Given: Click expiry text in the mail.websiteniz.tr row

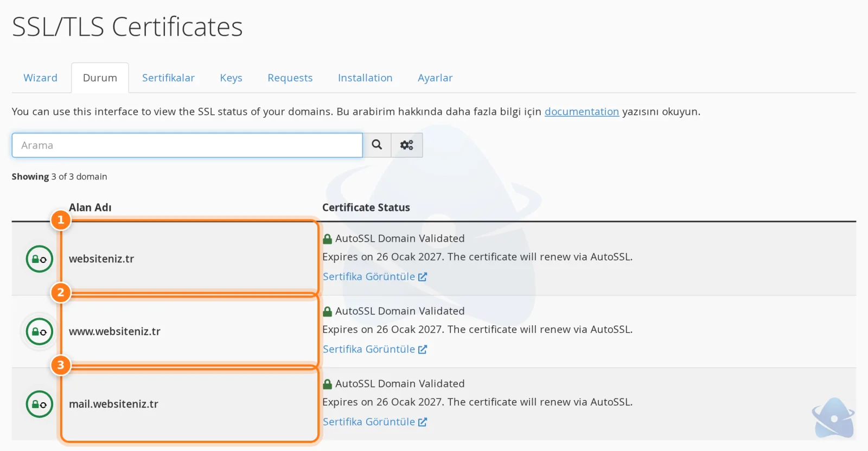Looking at the screenshot, I should coord(477,402).
